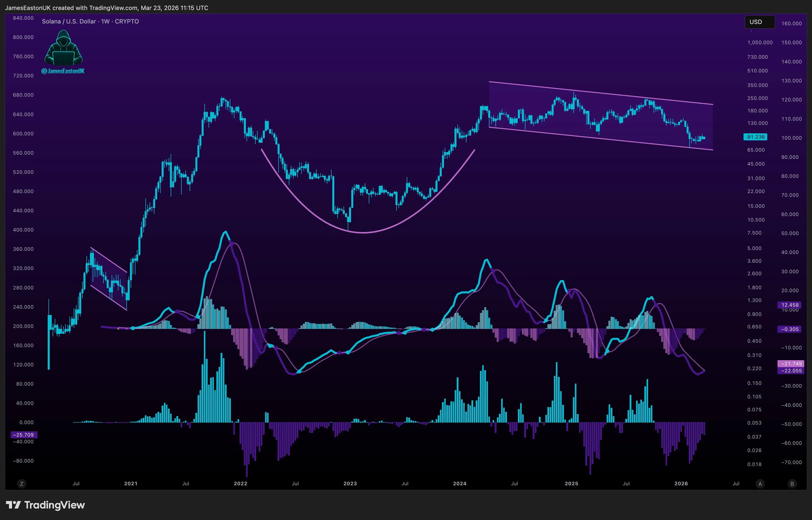Click the Solana / U.S. Dollar symbol title
The width and height of the screenshot is (812, 520).
(90, 21)
